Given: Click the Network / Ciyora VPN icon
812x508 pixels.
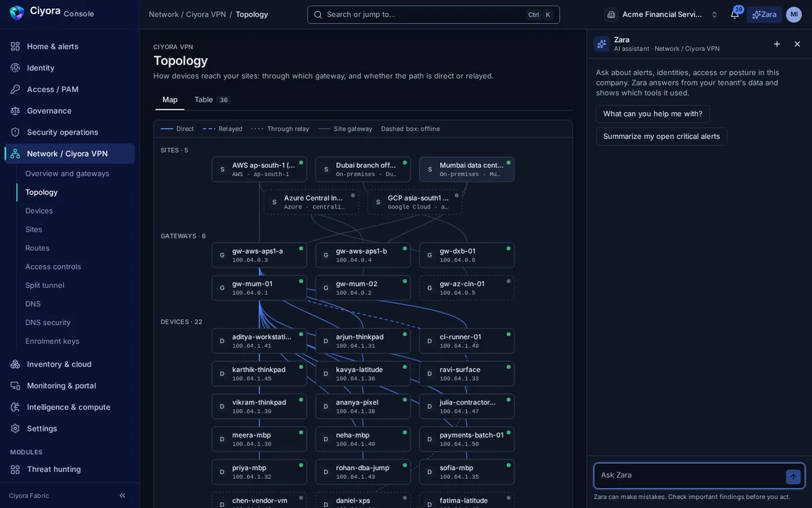Looking at the screenshot, I should click(16, 154).
